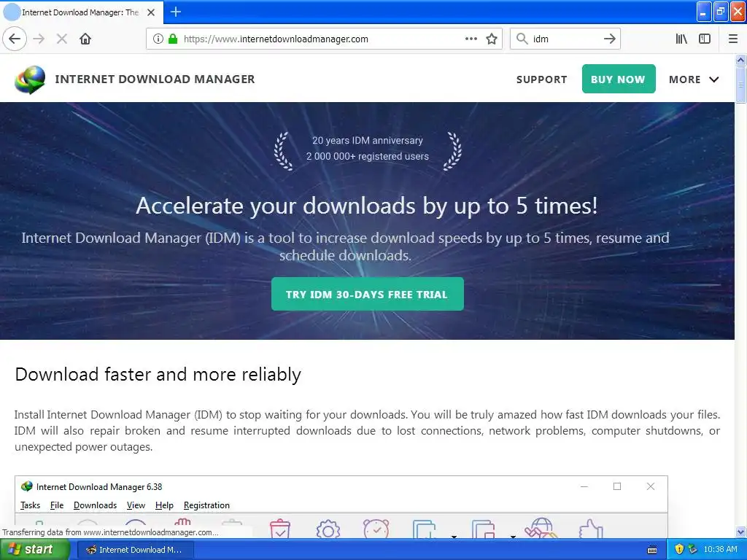
Task: Click "20 years IDM anniversary" text
Action: (368, 141)
